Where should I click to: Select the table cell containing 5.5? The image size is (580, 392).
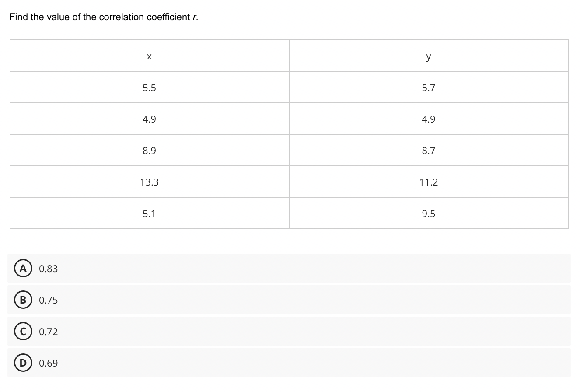tap(149, 87)
